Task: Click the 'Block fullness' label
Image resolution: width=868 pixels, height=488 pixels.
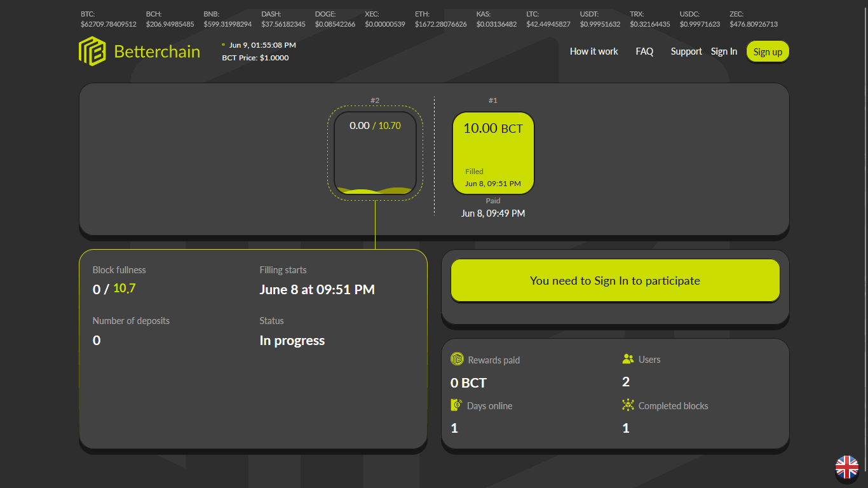Action: coord(119,270)
